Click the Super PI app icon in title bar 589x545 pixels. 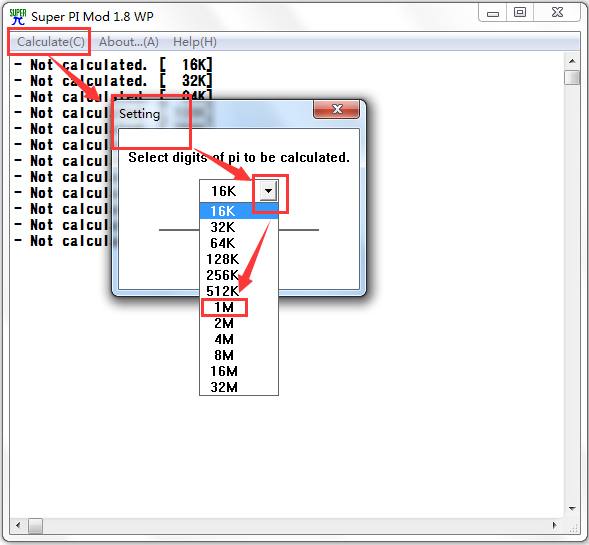[x=18, y=17]
